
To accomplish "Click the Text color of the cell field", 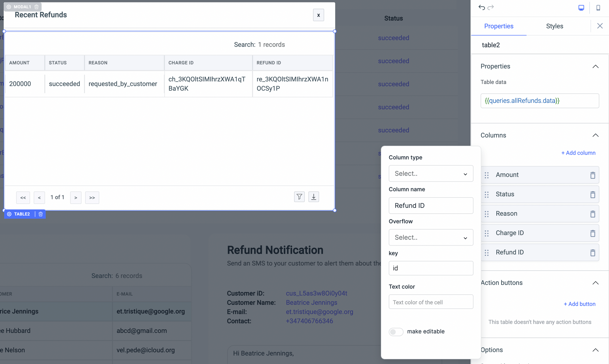I will coord(431,302).
